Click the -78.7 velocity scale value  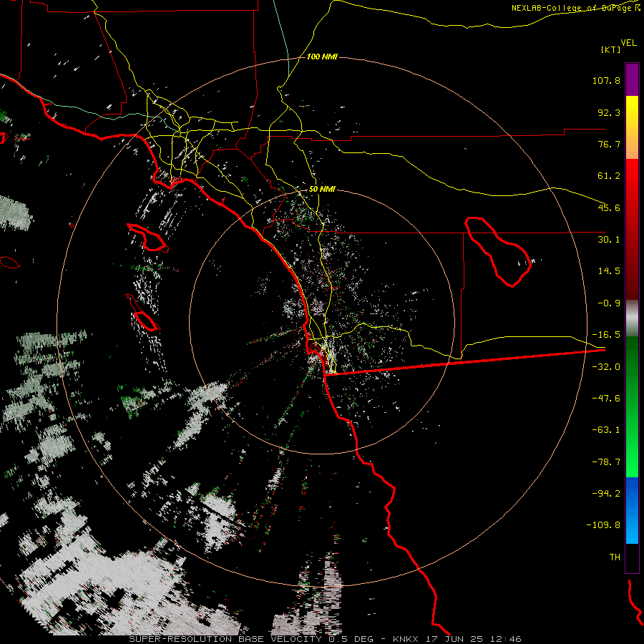click(606, 462)
